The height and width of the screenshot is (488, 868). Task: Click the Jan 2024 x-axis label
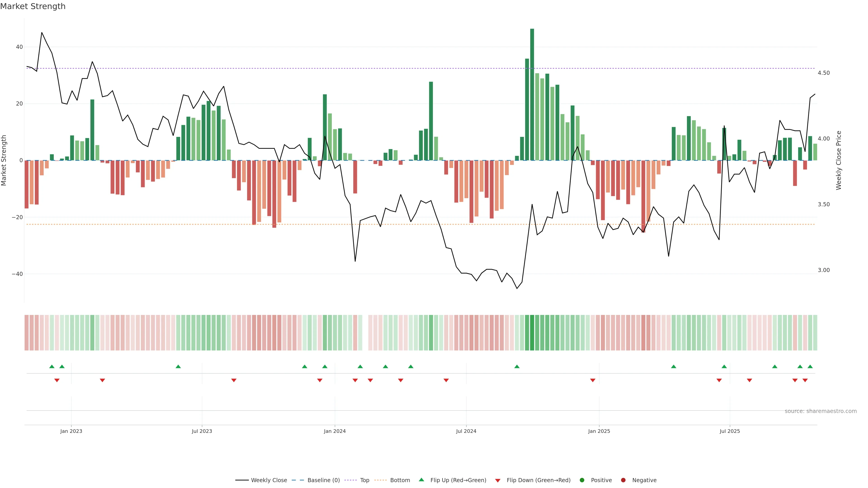(335, 431)
